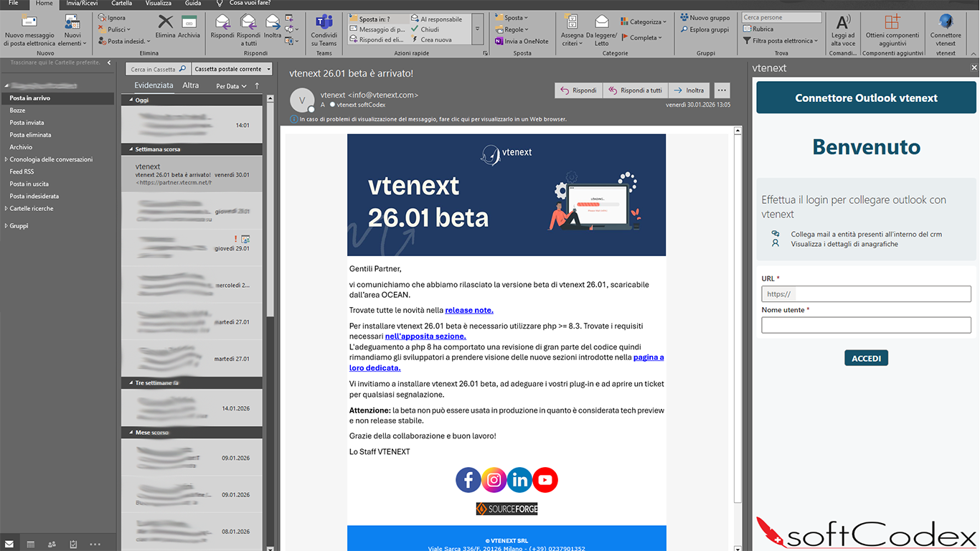
Task: Open the Categorizza dropdown
Action: click(644, 22)
